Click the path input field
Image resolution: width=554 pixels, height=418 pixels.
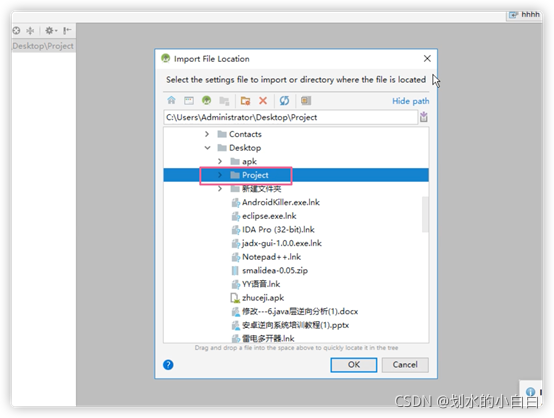pyautogui.click(x=291, y=117)
